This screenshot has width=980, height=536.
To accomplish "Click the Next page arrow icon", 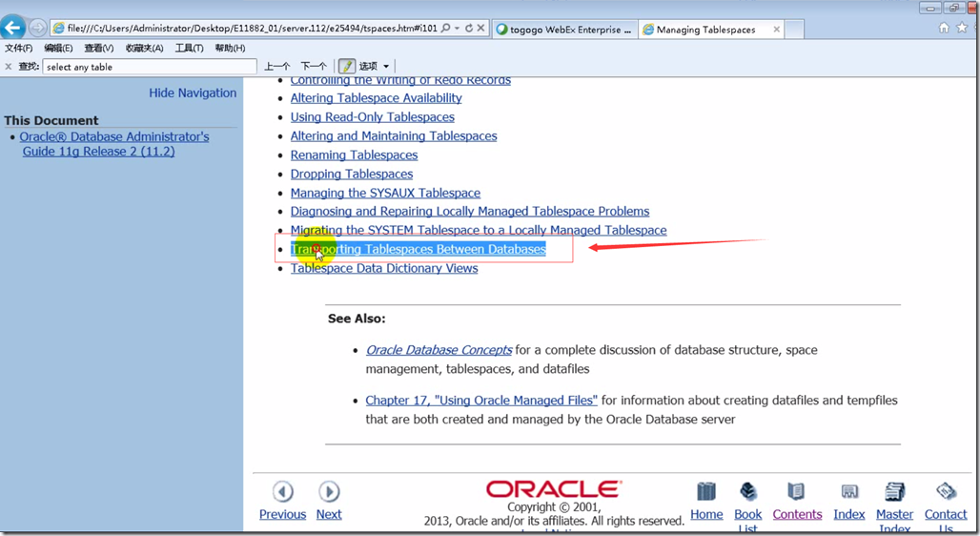I will tap(329, 491).
